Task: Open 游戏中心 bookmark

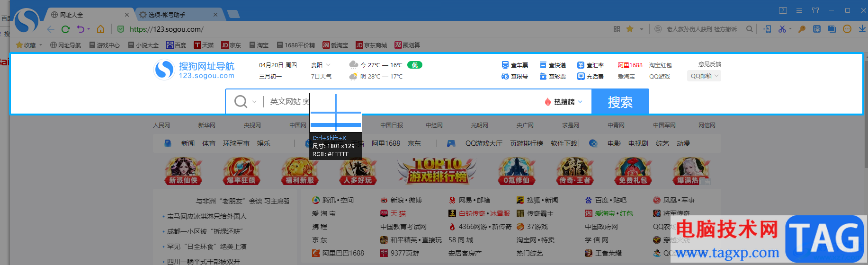Action: tap(105, 45)
